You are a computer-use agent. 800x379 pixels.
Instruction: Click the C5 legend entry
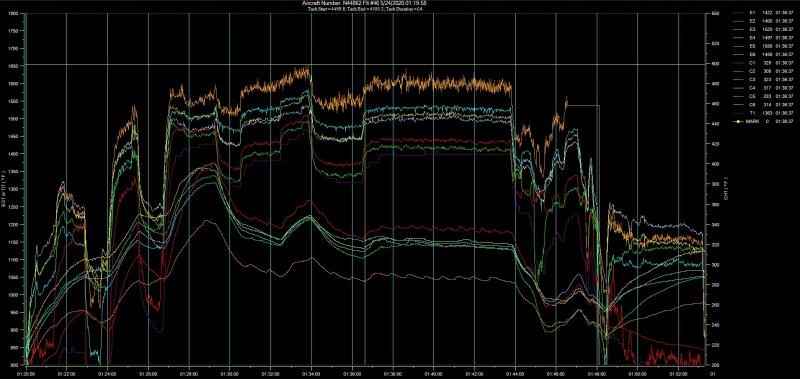click(x=763, y=96)
